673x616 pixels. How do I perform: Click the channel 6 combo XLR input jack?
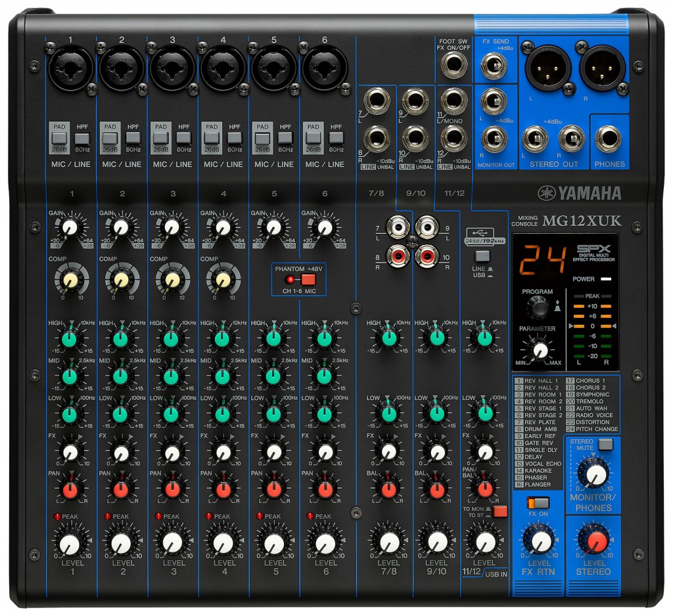pyautogui.click(x=325, y=68)
